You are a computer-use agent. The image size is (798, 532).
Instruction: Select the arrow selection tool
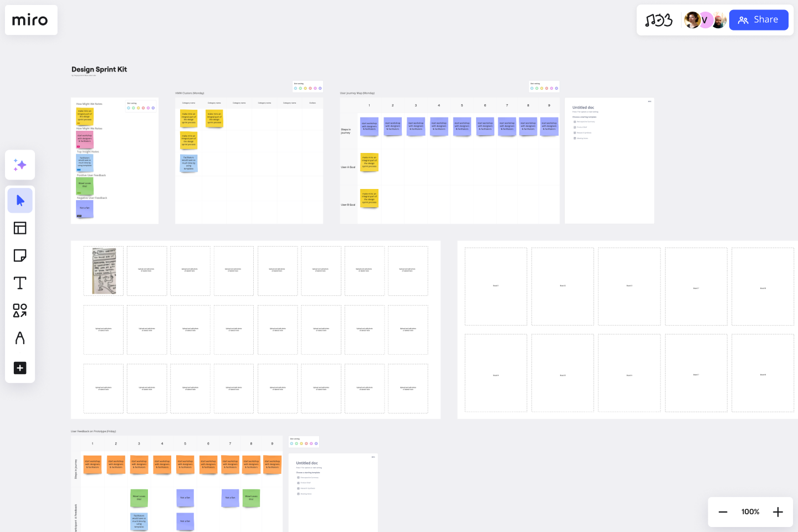20,201
